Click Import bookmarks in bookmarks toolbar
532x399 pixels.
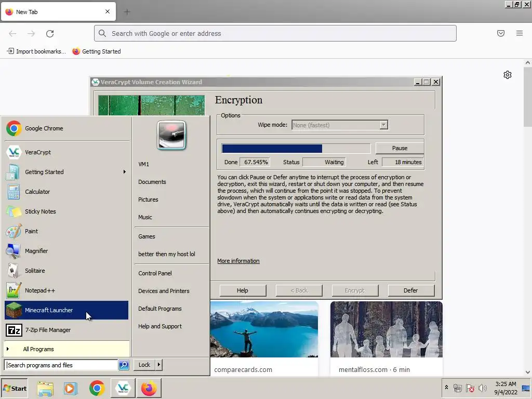[36, 51]
